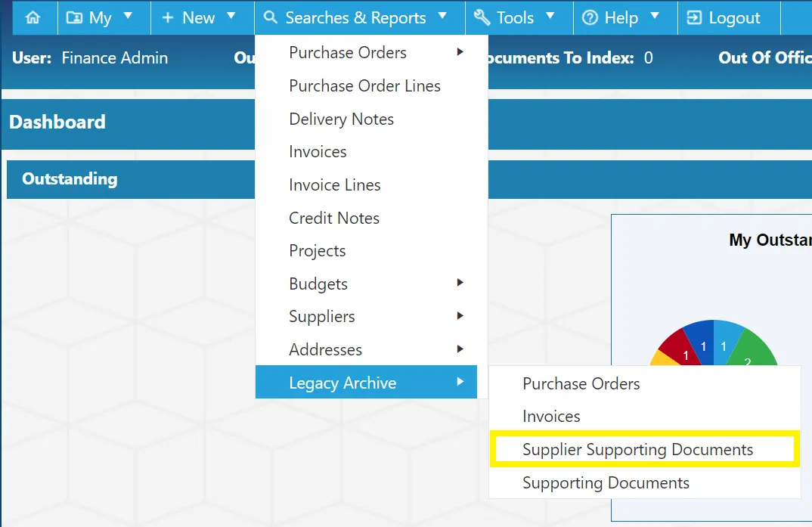Collapse the Searches & Reports dropdown arrow

(x=442, y=16)
